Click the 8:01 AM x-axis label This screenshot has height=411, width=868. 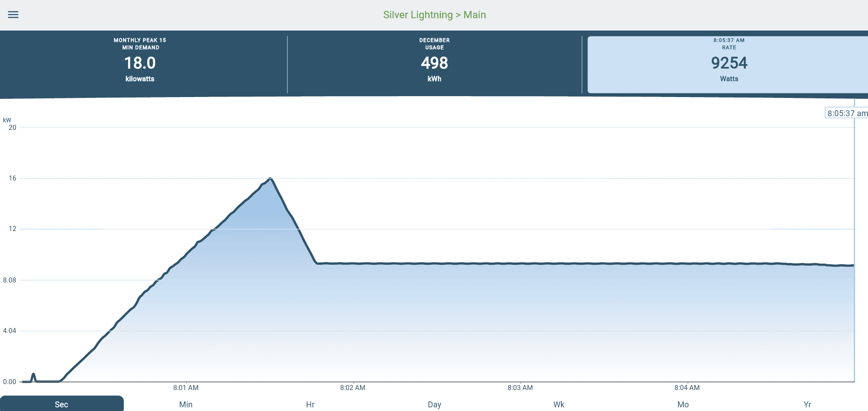186,388
